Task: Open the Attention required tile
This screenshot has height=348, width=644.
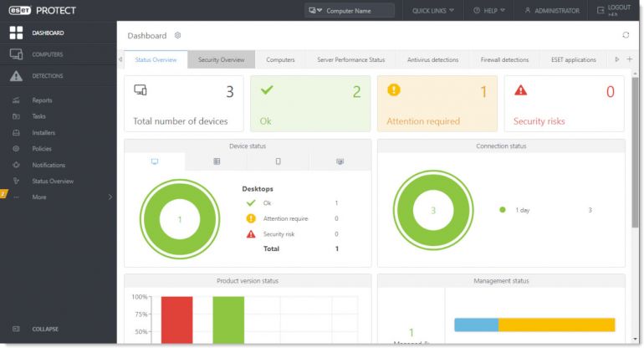Action: click(x=437, y=104)
